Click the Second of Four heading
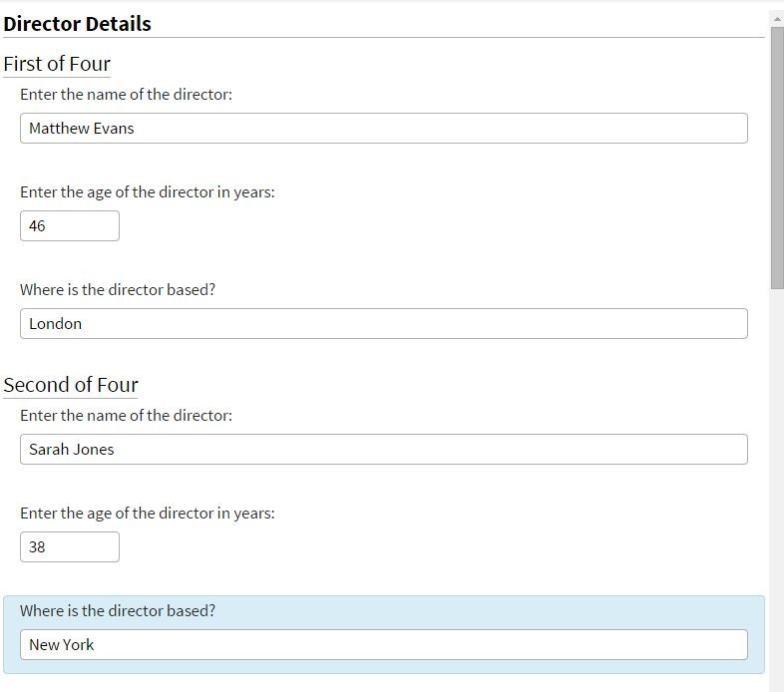The image size is (784, 692). (x=71, y=385)
